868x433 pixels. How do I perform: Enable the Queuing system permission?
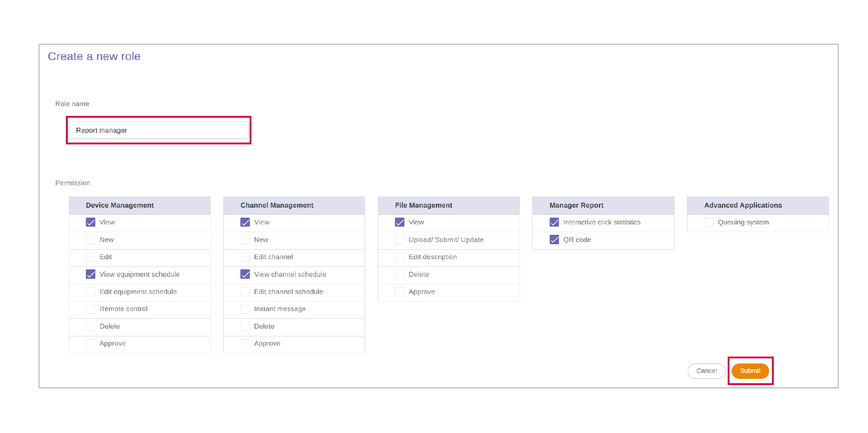click(708, 222)
